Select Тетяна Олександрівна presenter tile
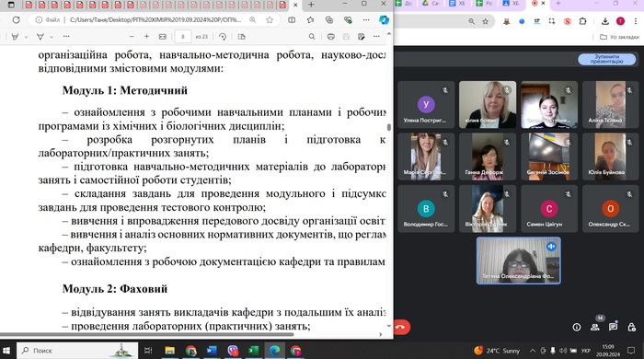644x359 pixels. [x=518, y=261]
